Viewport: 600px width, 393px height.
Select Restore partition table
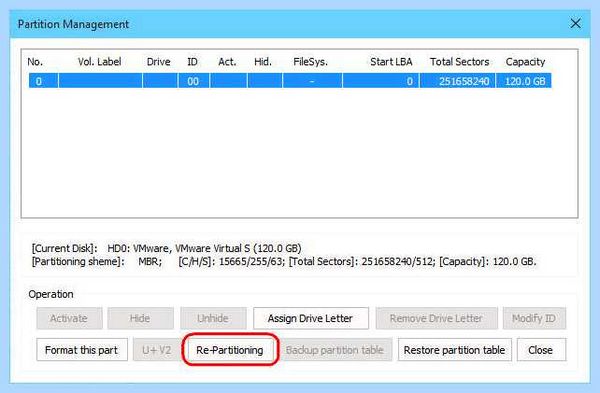click(455, 350)
